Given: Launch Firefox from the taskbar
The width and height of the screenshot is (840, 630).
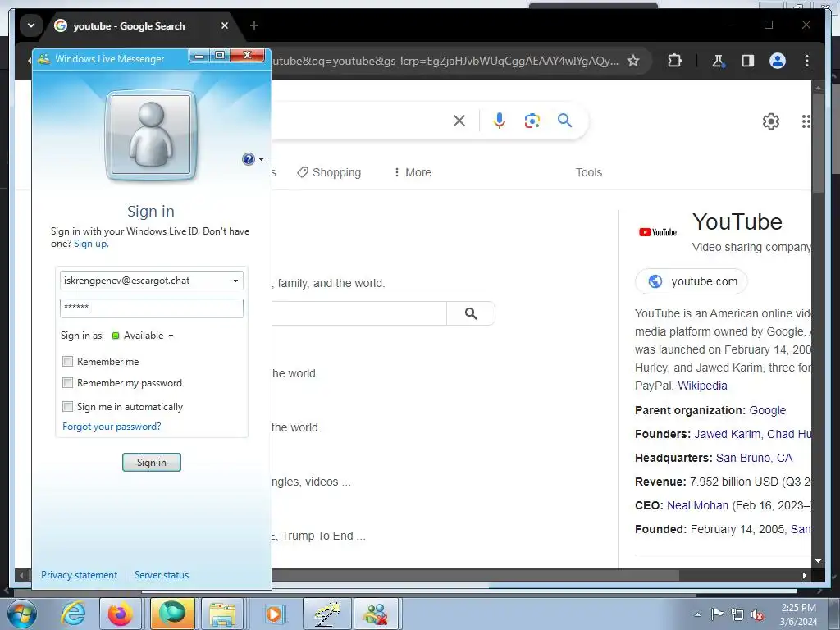Looking at the screenshot, I should [120, 614].
